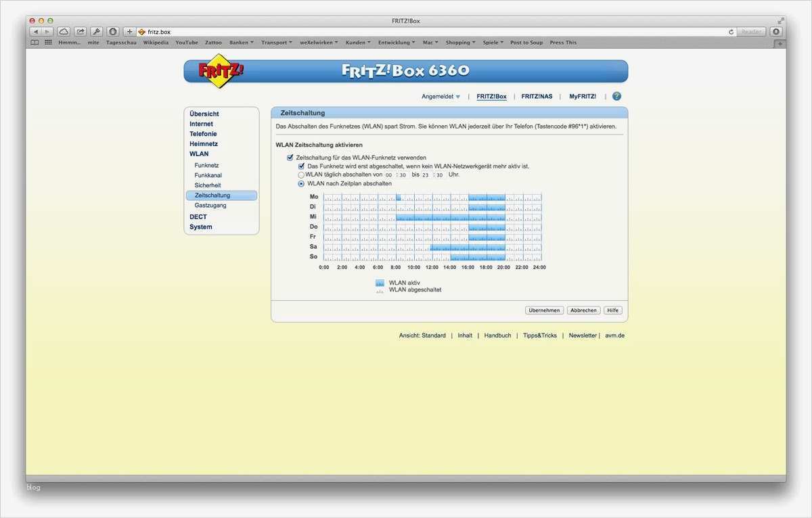
Task: Open the Transport bookmarks folder
Action: [x=277, y=43]
